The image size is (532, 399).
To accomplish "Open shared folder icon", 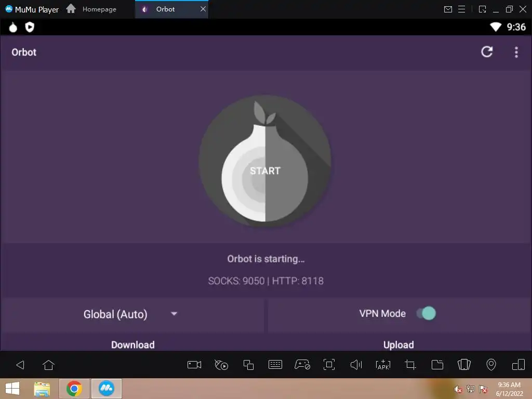I will (437, 365).
